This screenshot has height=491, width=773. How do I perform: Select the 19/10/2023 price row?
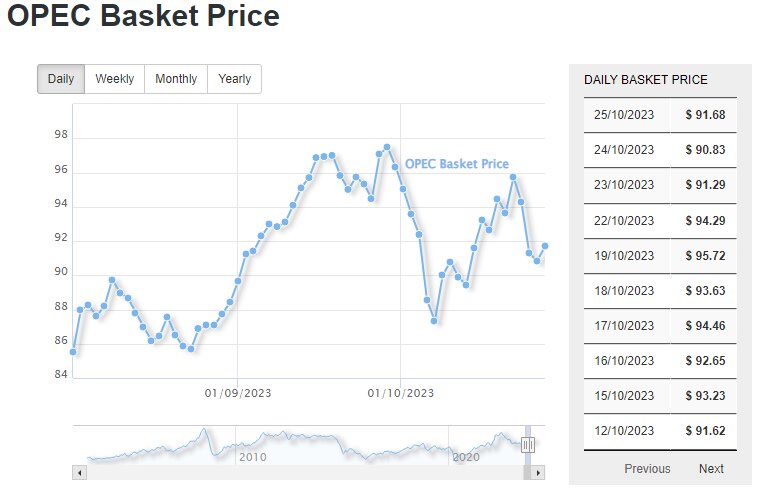660,255
